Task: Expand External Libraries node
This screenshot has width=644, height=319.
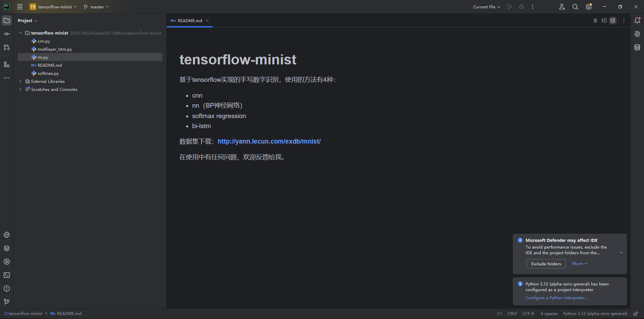Action: pyautogui.click(x=20, y=81)
